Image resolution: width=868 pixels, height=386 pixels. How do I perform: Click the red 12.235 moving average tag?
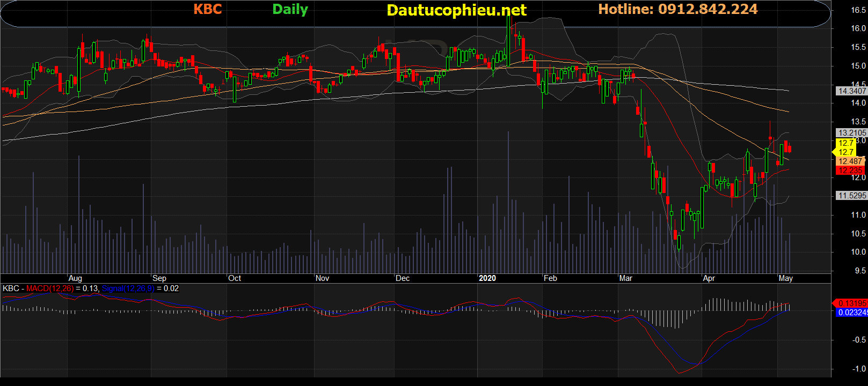(x=850, y=170)
